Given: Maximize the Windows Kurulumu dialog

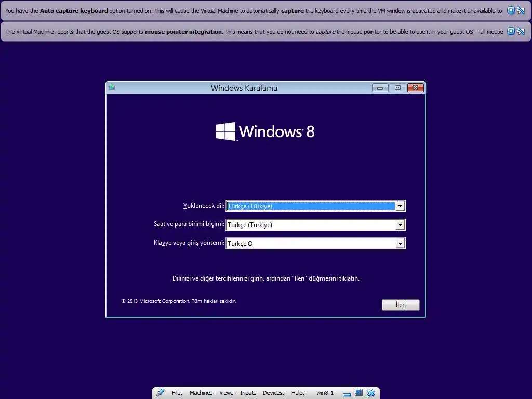Looking at the screenshot, I should pyautogui.click(x=397, y=88).
